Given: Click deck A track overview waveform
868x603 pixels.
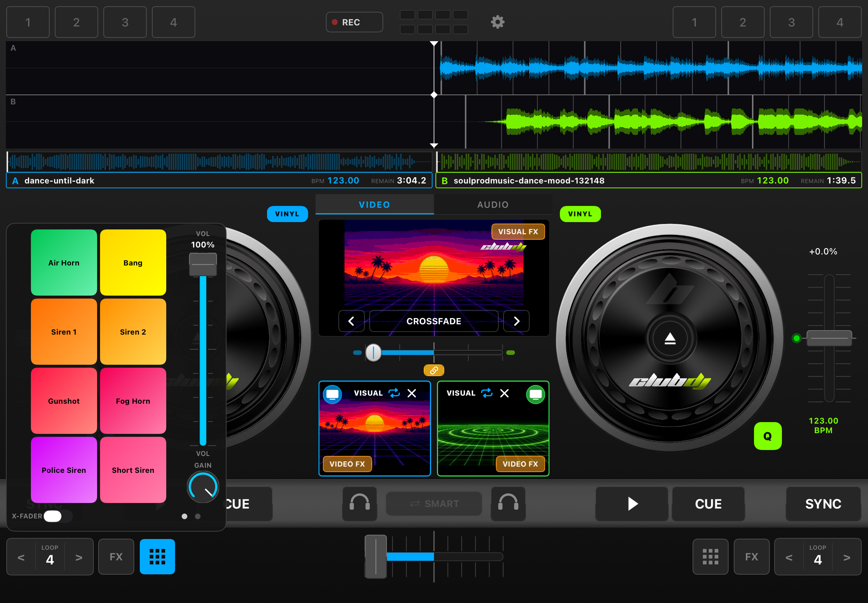Looking at the screenshot, I should 219,162.
